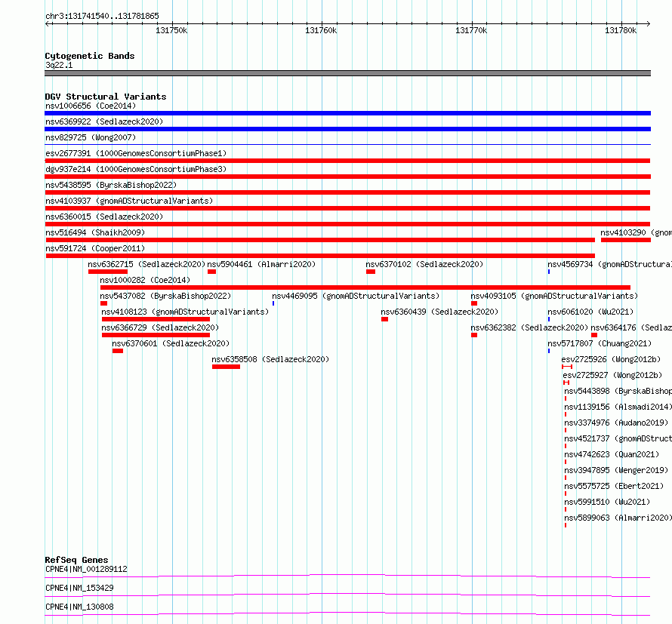
Task: Click nsv5717807 (Chuang2021) label
Action: tap(600, 343)
